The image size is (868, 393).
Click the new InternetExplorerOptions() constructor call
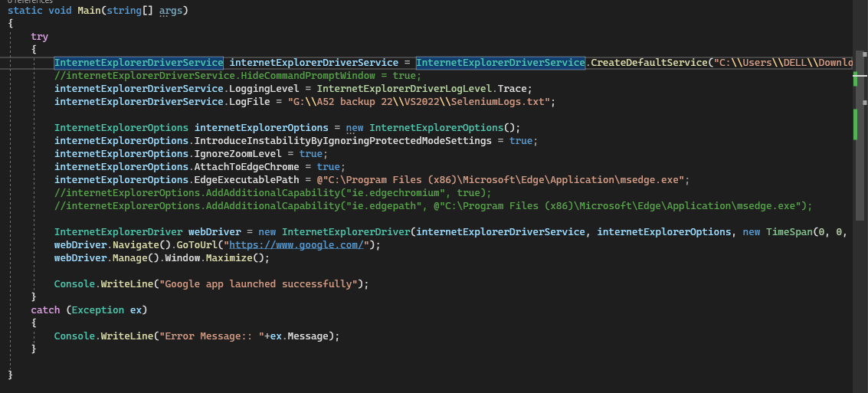tap(434, 128)
